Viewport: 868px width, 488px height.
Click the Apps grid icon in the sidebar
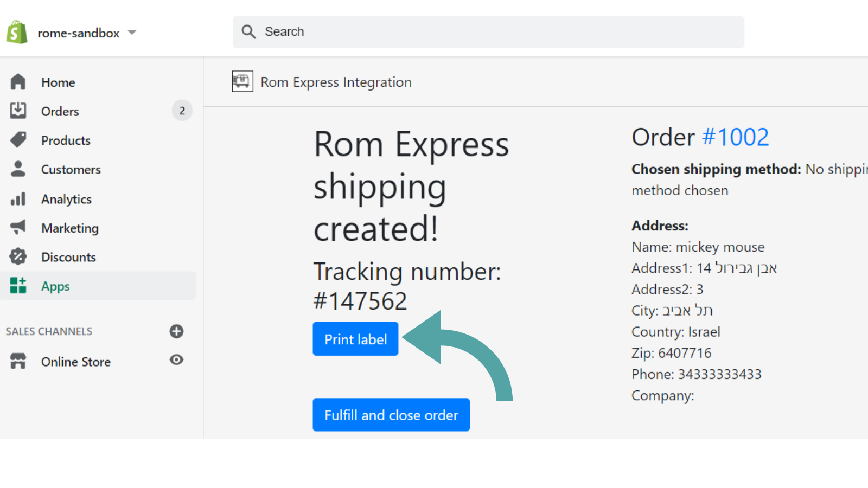pyautogui.click(x=18, y=286)
